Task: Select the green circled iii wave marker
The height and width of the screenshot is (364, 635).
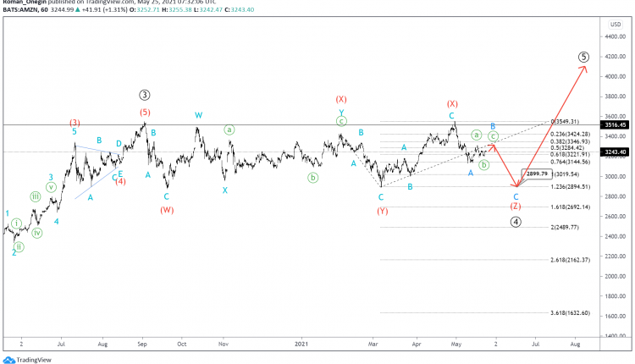Action: click(36, 197)
